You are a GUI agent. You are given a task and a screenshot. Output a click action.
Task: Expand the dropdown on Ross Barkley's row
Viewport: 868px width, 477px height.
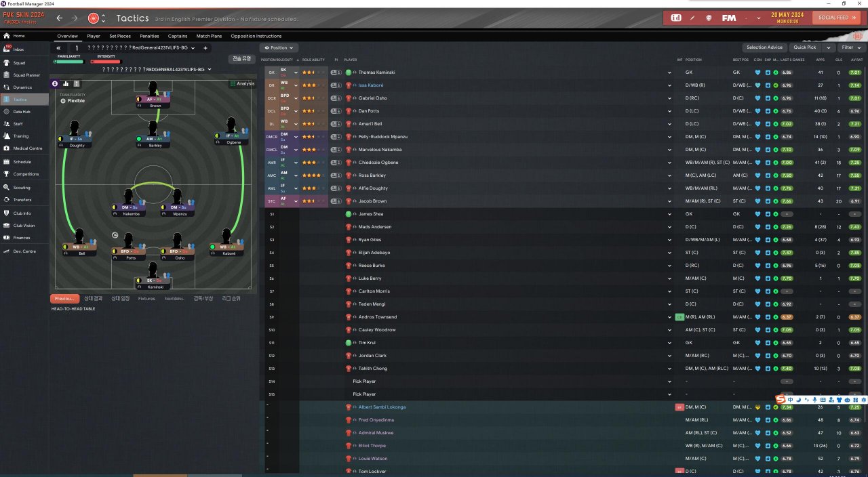(x=669, y=175)
